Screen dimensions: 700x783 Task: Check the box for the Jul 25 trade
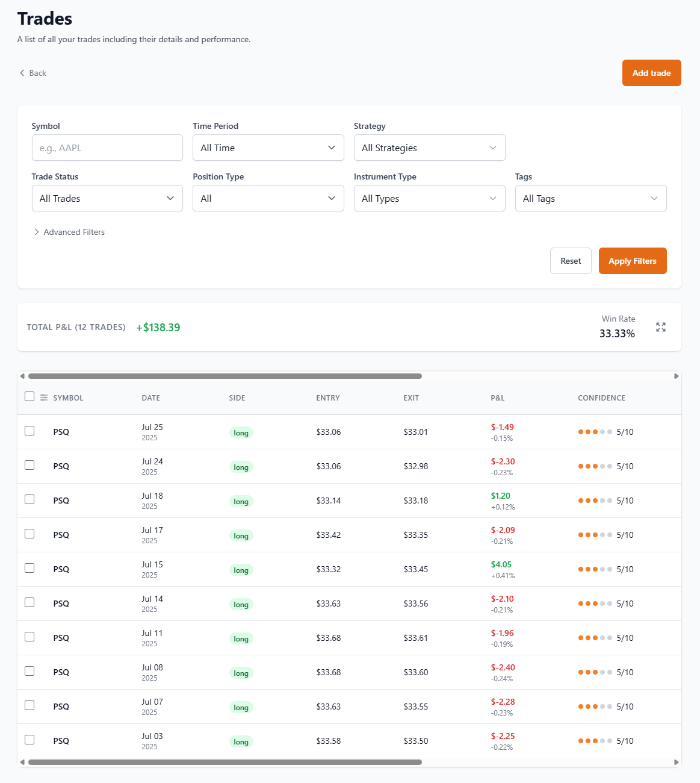point(29,431)
